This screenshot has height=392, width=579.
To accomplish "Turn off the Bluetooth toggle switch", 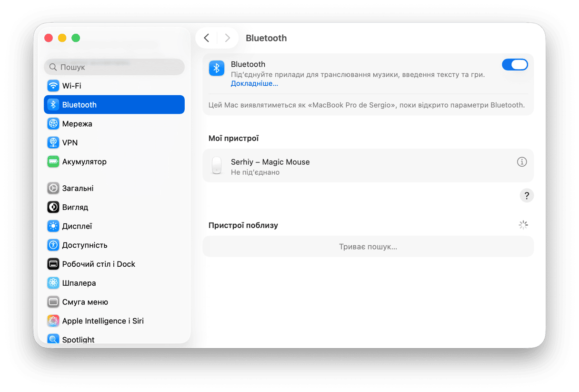I will tap(515, 65).
